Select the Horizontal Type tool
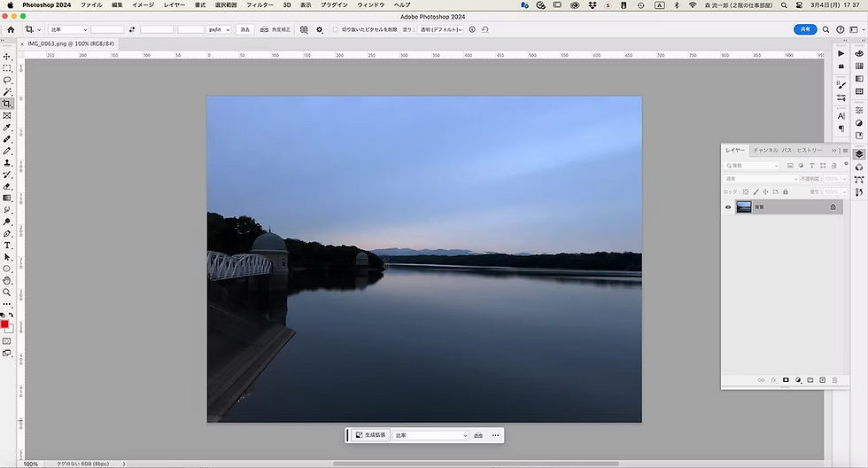This screenshot has width=868, height=468. click(x=7, y=246)
